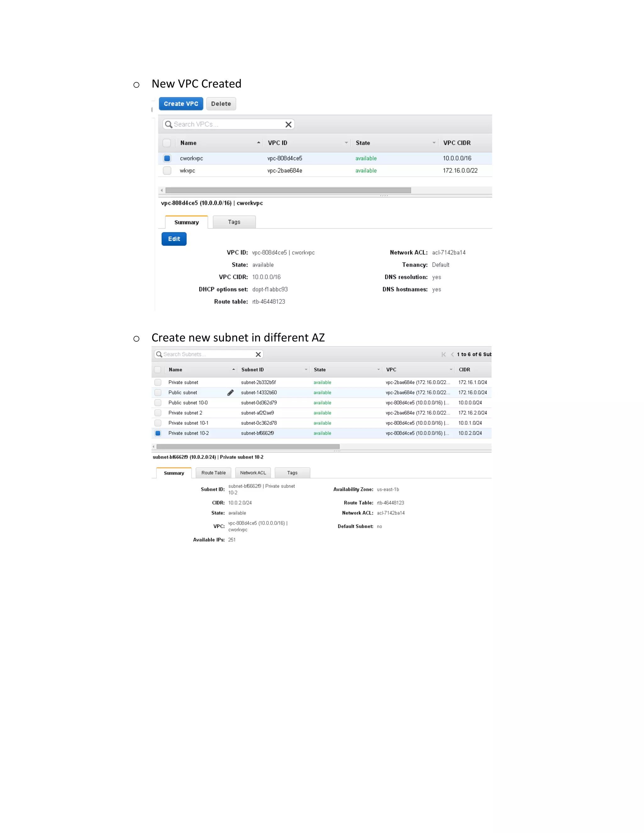Check the Public subnet 10-0 checkbox
This screenshot has width=644, height=833.
coord(158,403)
